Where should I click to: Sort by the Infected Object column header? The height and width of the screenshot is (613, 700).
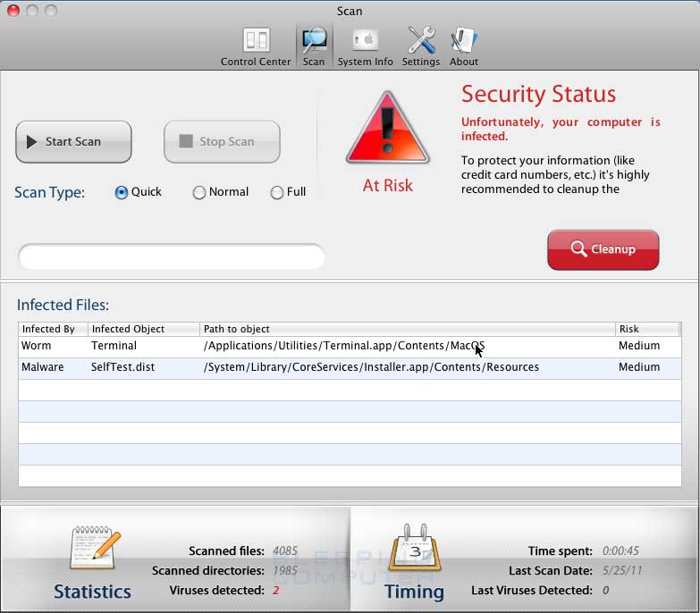tap(143, 329)
